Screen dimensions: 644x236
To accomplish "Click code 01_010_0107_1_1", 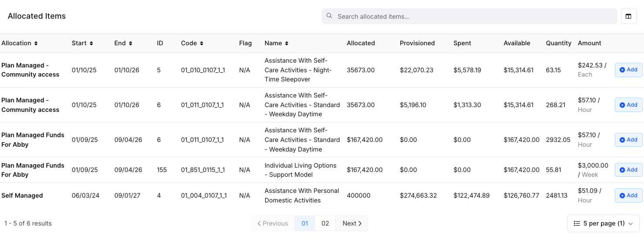I will (203, 70).
